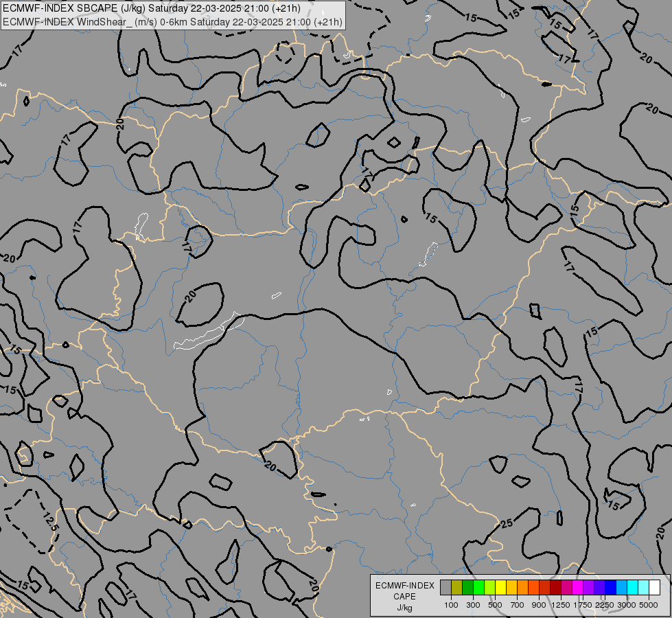Viewport: 672px width, 618px height.
Task: Click the 100 legend tick label
Action: pos(451,605)
